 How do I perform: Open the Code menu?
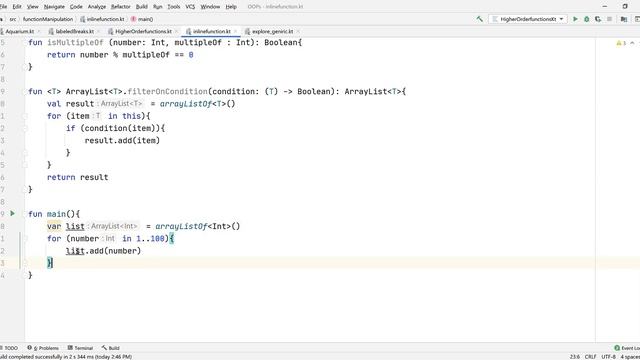[x=76, y=7]
